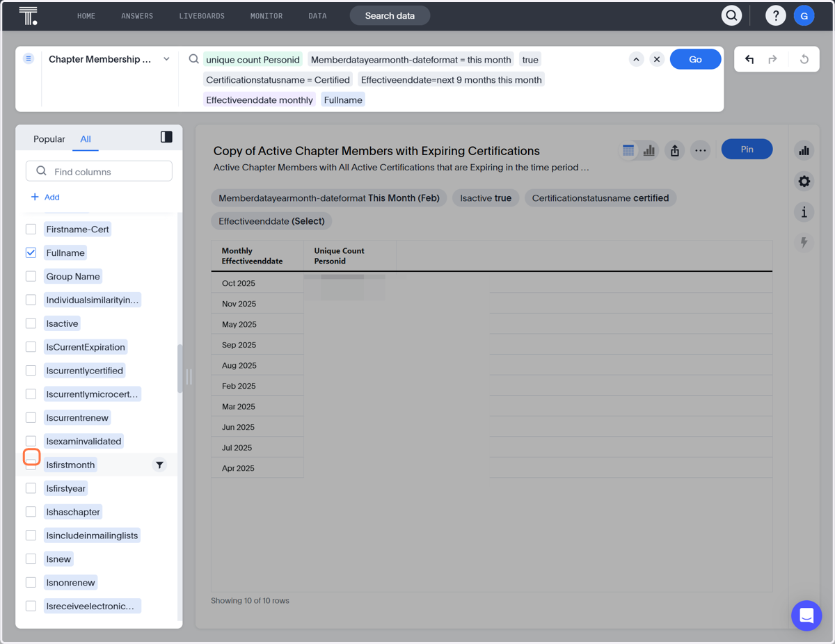Open the Data nav item
The width and height of the screenshot is (835, 644).
pyautogui.click(x=317, y=16)
